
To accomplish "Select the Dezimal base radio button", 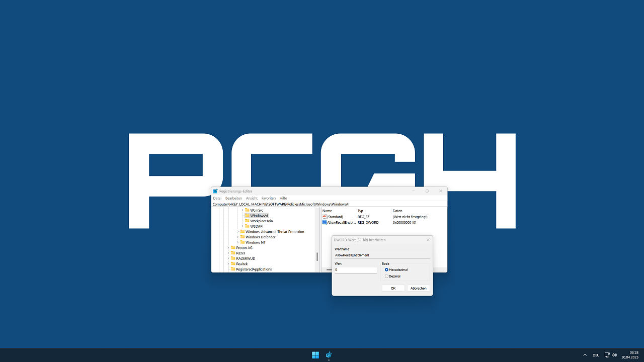I will 386,276.
